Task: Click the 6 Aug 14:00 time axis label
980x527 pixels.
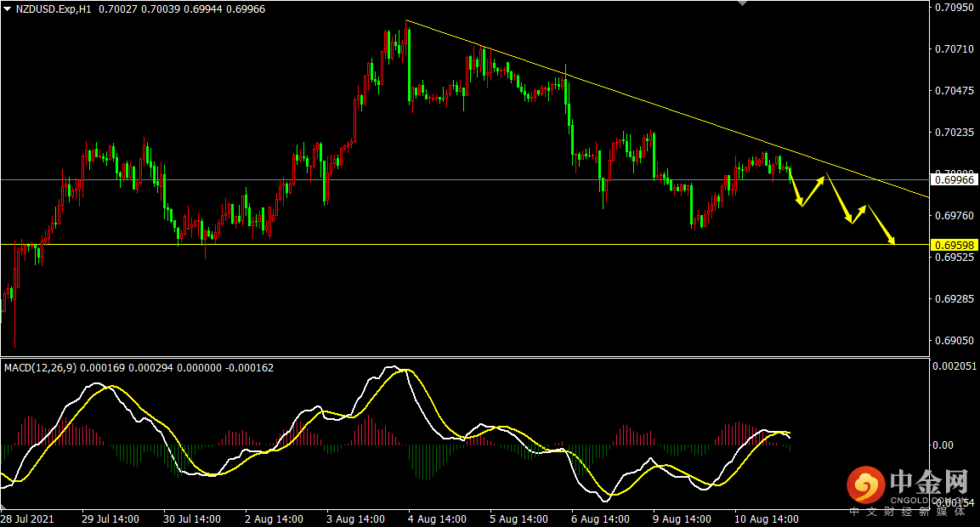Action: click(x=600, y=518)
